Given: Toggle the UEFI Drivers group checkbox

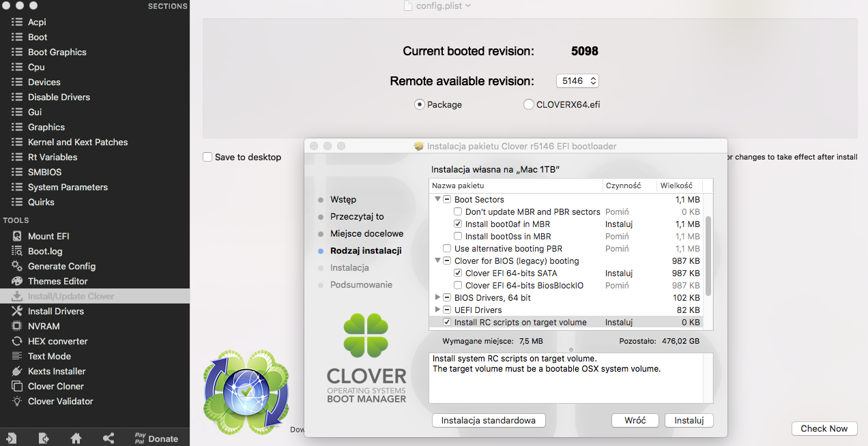Looking at the screenshot, I should tap(447, 310).
